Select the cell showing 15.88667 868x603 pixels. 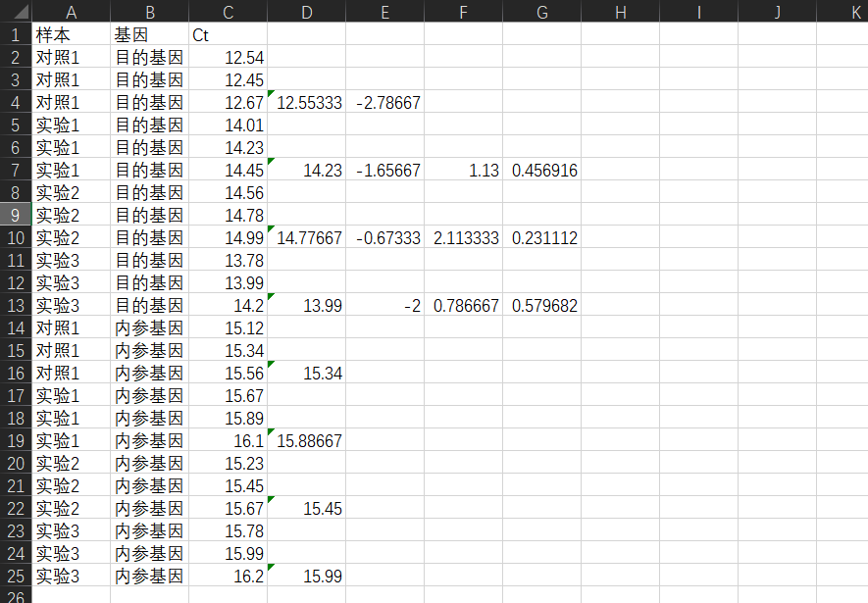(306, 440)
